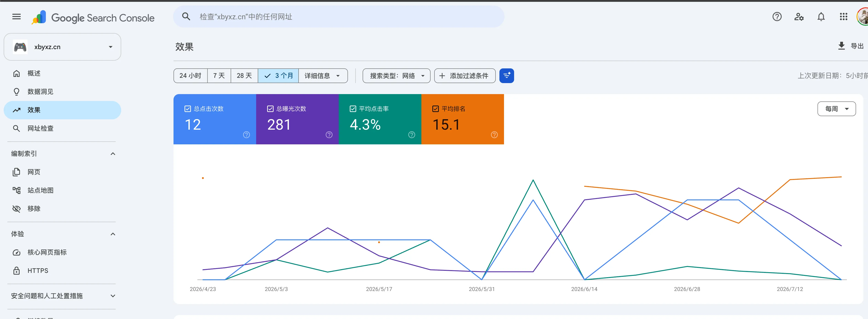Click the 上次更新日期 text
The width and height of the screenshot is (868, 319).
pos(832,76)
